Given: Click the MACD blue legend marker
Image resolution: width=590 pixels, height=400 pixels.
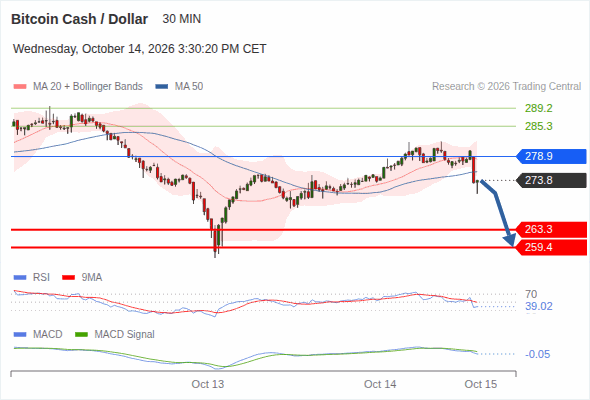Looking at the screenshot, I should click(20, 335).
